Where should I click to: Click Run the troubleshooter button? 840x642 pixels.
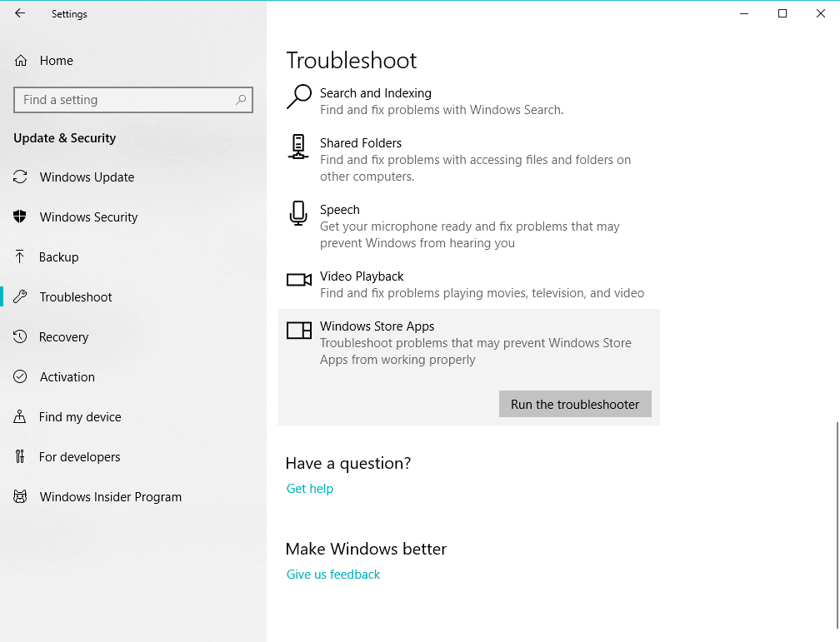(575, 404)
